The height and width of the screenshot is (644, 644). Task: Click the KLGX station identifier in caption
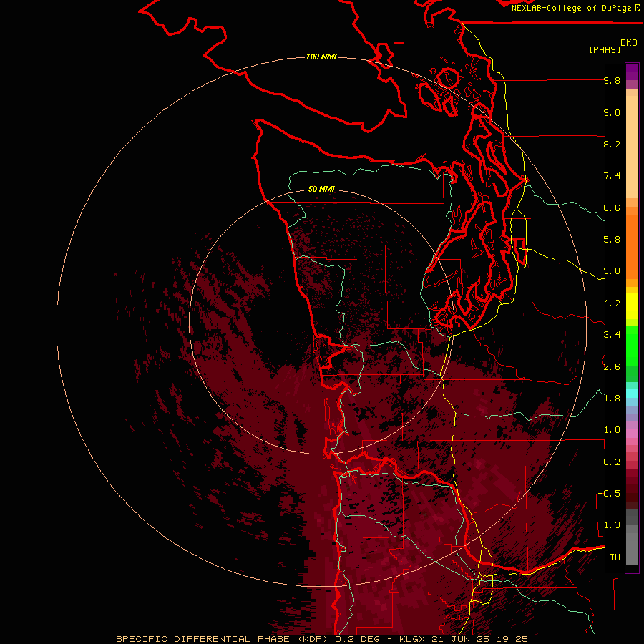(413, 639)
